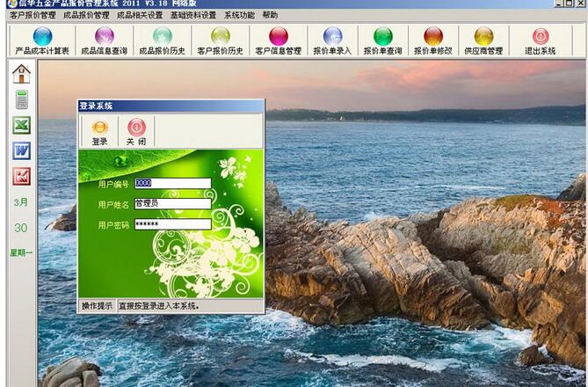
Task: Click the 直接按登录进入本系统 hint text
Action: tap(158, 306)
